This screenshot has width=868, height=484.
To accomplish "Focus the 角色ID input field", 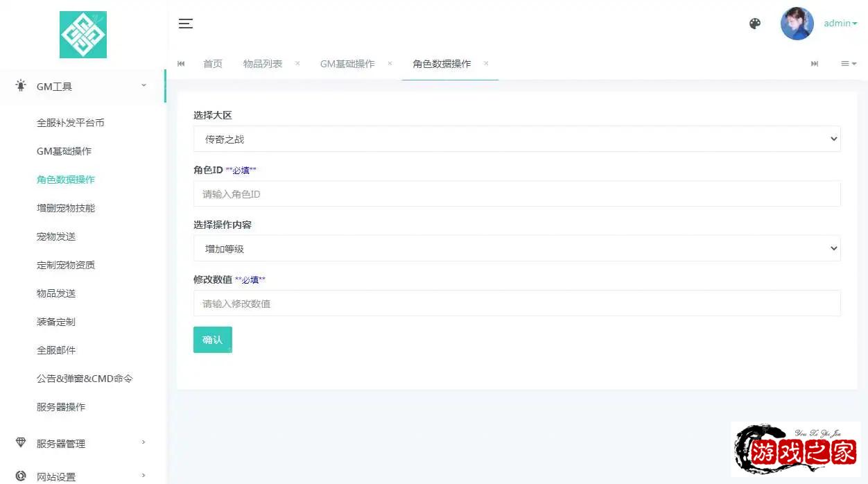I will pos(517,194).
